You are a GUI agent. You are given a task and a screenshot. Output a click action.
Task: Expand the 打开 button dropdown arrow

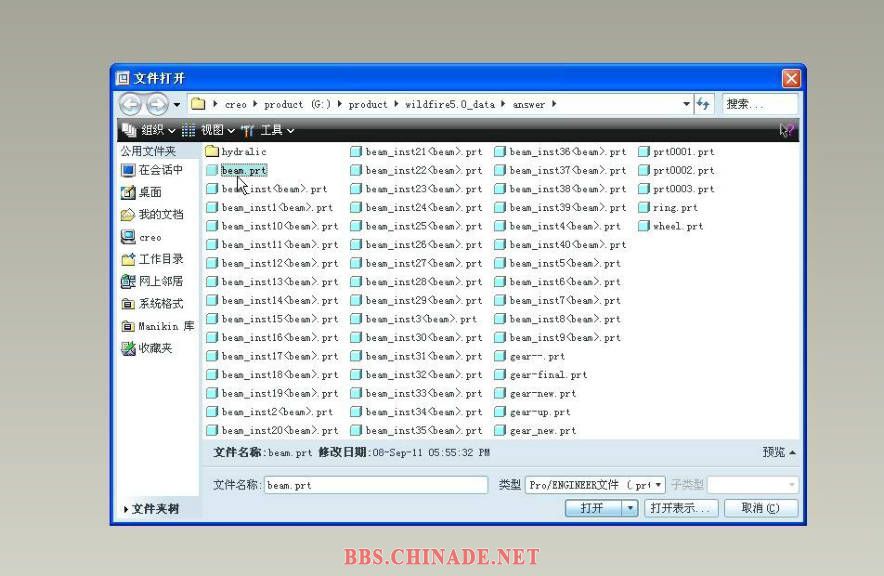pos(630,508)
